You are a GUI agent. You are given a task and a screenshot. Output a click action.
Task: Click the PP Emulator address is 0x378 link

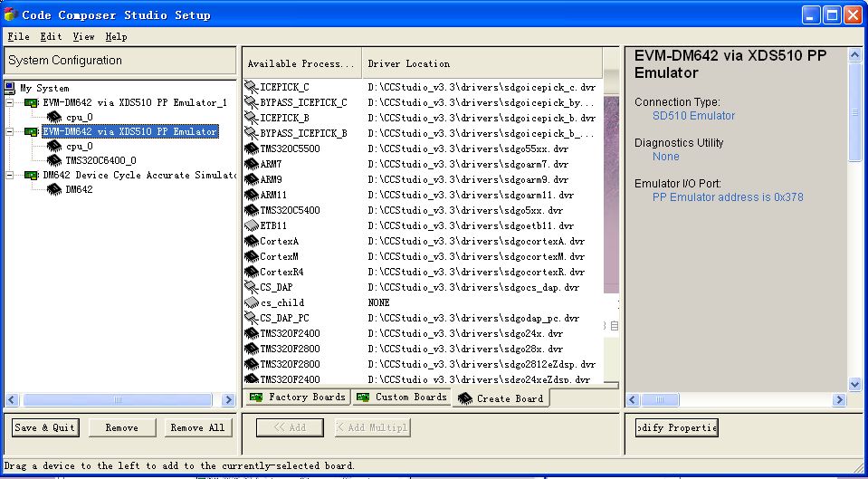coord(728,197)
